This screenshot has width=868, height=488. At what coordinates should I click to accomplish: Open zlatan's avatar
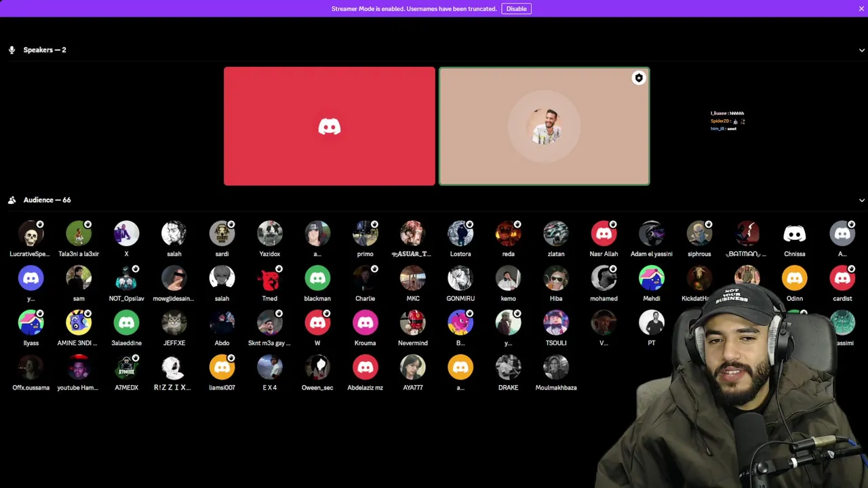point(556,234)
